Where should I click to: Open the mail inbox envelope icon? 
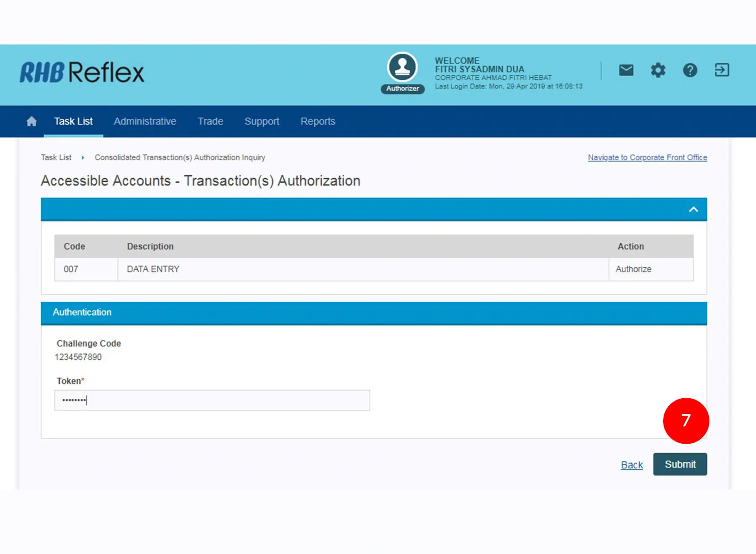pos(626,70)
